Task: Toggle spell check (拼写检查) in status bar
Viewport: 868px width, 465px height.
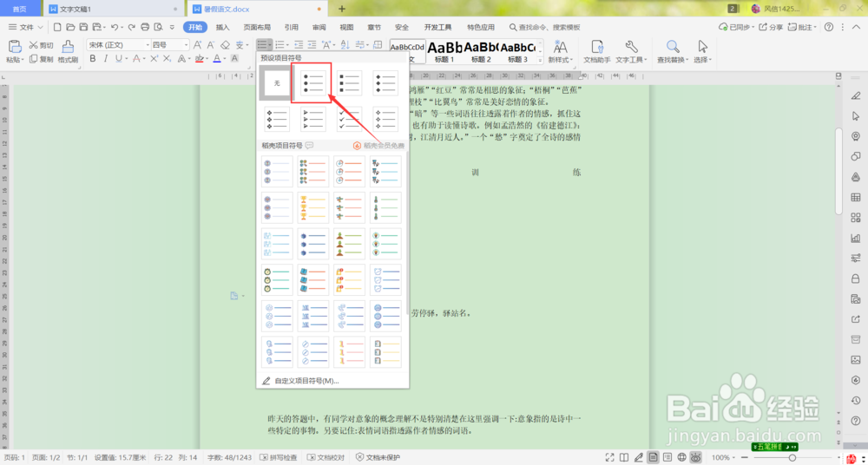Action: pyautogui.click(x=279, y=458)
